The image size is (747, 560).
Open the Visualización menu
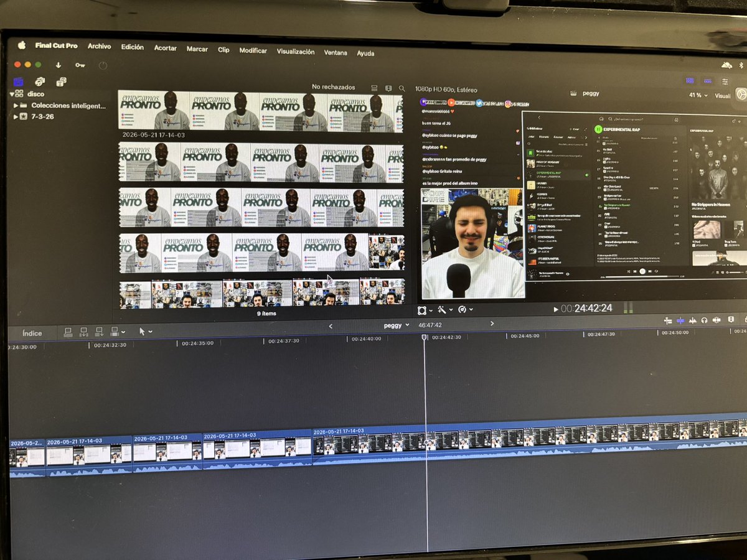pyautogui.click(x=296, y=52)
